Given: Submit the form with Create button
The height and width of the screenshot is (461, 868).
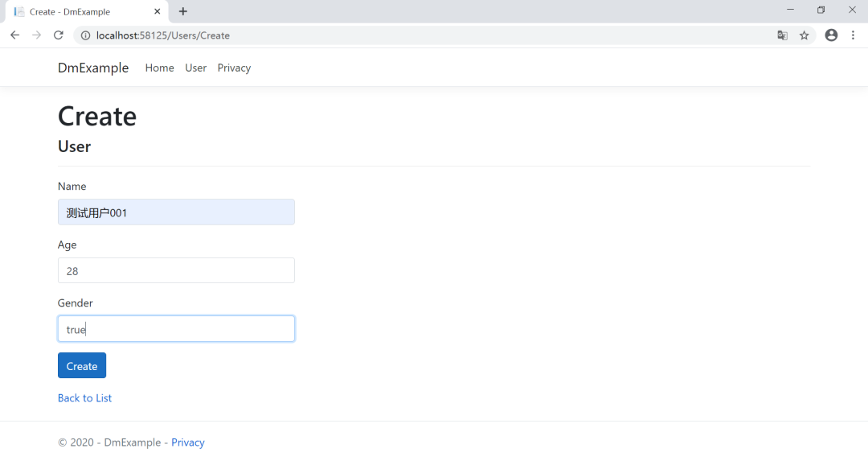Looking at the screenshot, I should click(x=82, y=366).
